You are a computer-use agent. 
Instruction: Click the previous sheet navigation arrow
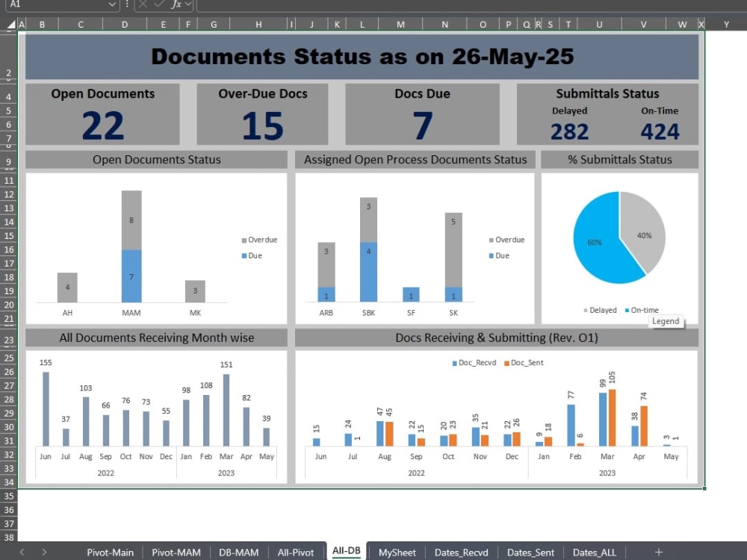click(x=22, y=552)
